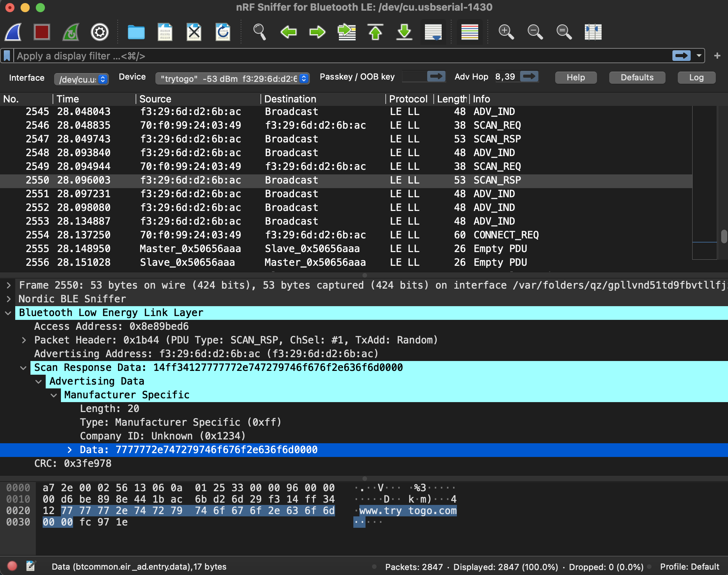Click www.try togo.com in the hex pane
The height and width of the screenshot is (575, 728).
[x=408, y=511]
